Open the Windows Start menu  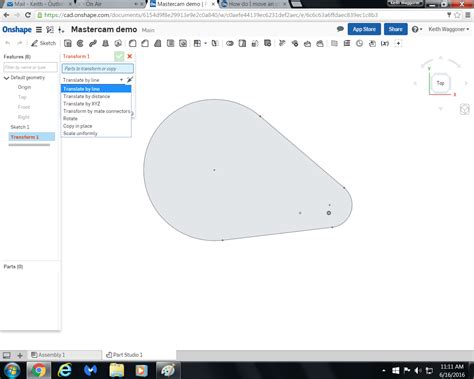[x=12, y=370]
